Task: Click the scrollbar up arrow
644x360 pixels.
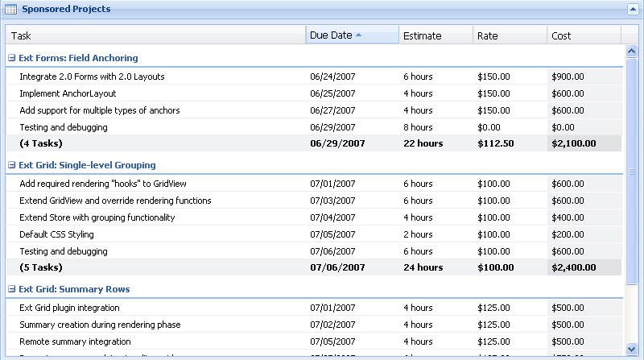Action: 631,52
